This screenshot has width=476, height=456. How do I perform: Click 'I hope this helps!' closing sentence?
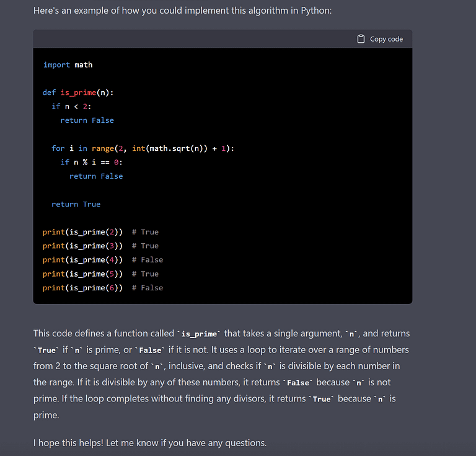pos(150,443)
